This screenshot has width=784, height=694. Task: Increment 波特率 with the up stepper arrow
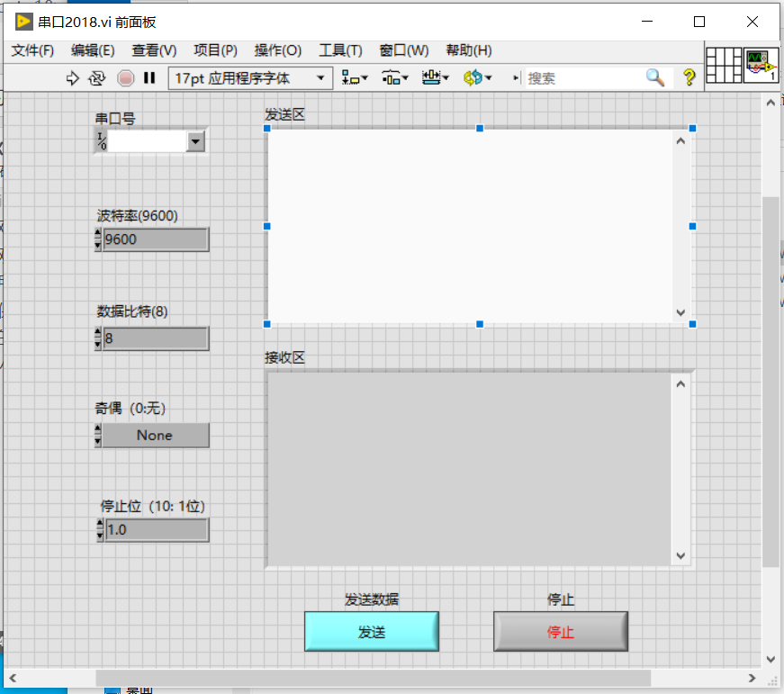pyautogui.click(x=97, y=233)
